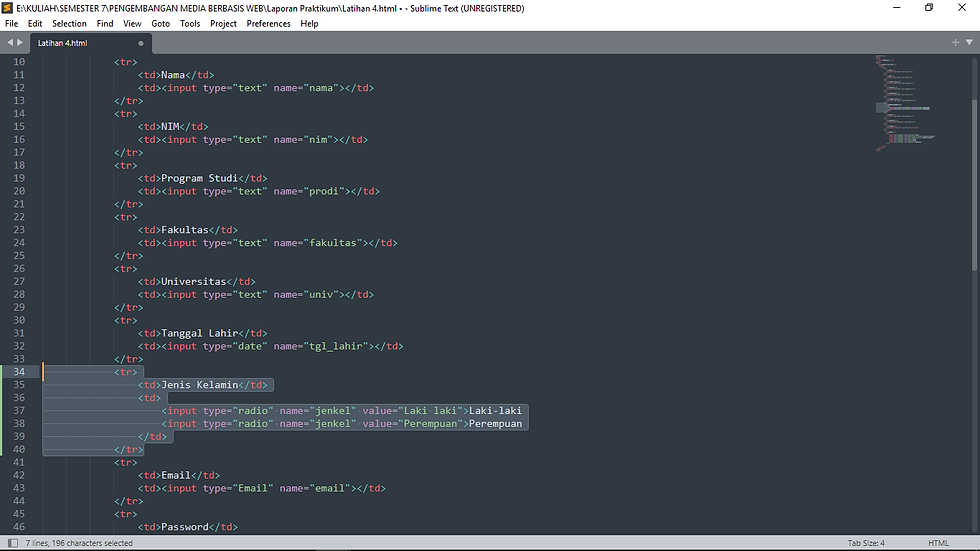Open the Preferences menu
This screenshot has width=980, height=551.
(268, 24)
